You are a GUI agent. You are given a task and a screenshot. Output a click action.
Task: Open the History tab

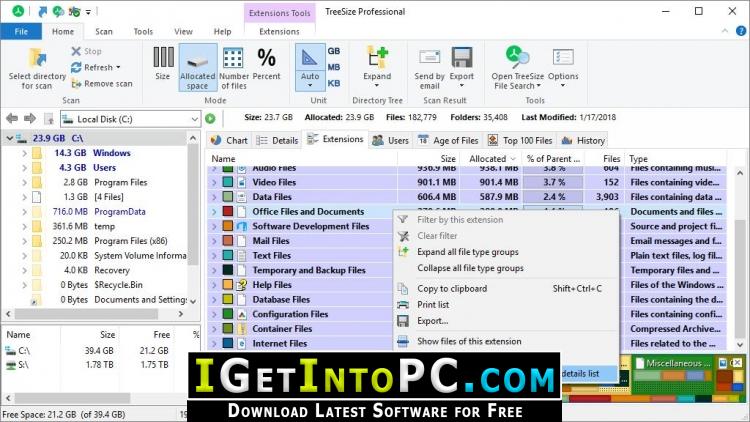584,140
